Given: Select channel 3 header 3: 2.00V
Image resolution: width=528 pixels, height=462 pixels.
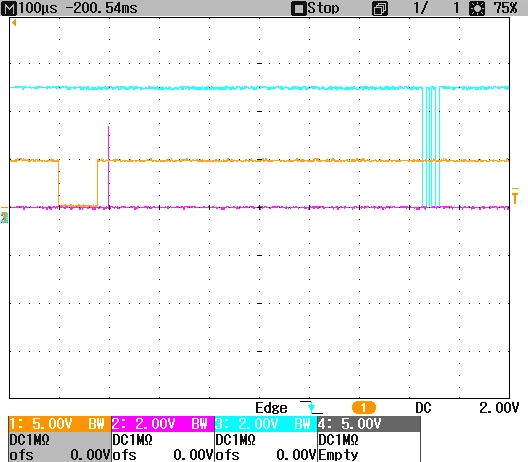Looking at the screenshot, I should point(266,424).
